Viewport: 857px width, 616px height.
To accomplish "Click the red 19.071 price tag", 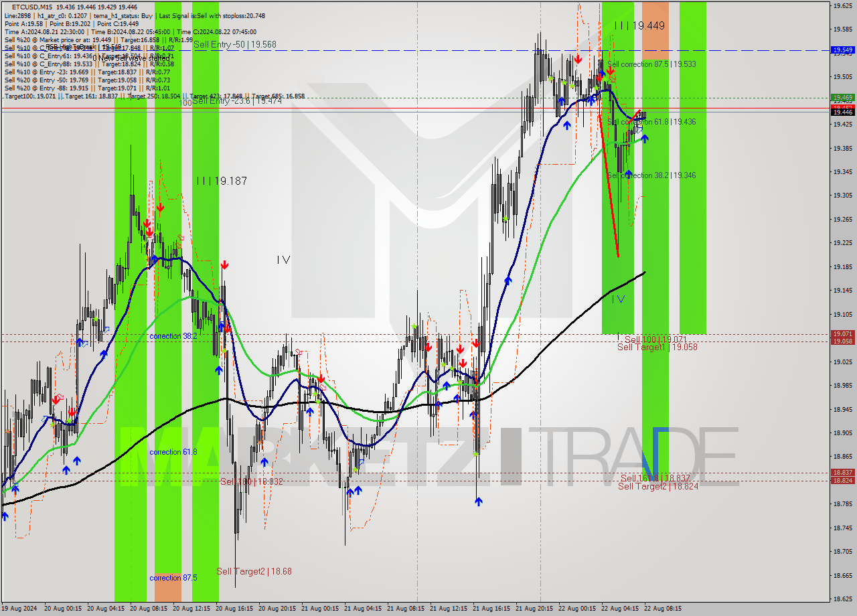I will (x=842, y=333).
